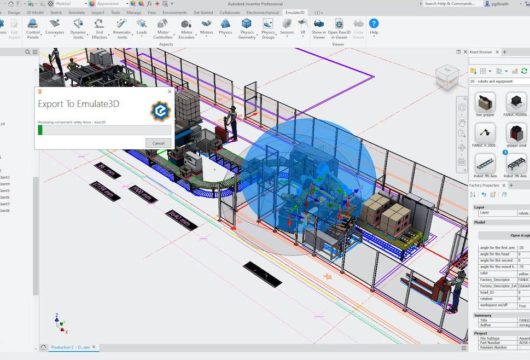The width and height of the screenshot is (530, 360).
Task: Select the gripper small asset thumbnail
Action: (x=516, y=135)
